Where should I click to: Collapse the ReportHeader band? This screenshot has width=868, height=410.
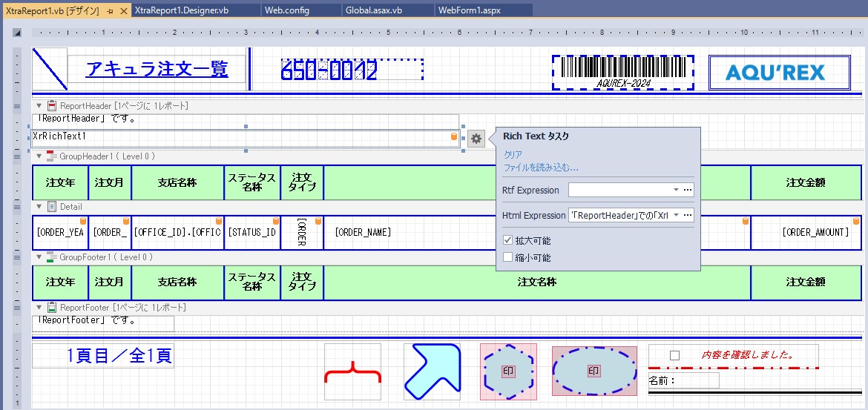39,106
